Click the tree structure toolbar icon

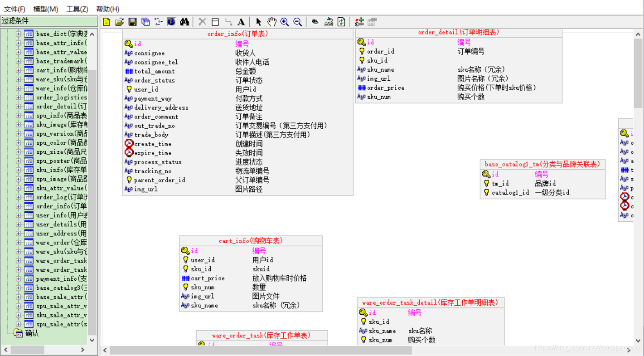point(158,22)
